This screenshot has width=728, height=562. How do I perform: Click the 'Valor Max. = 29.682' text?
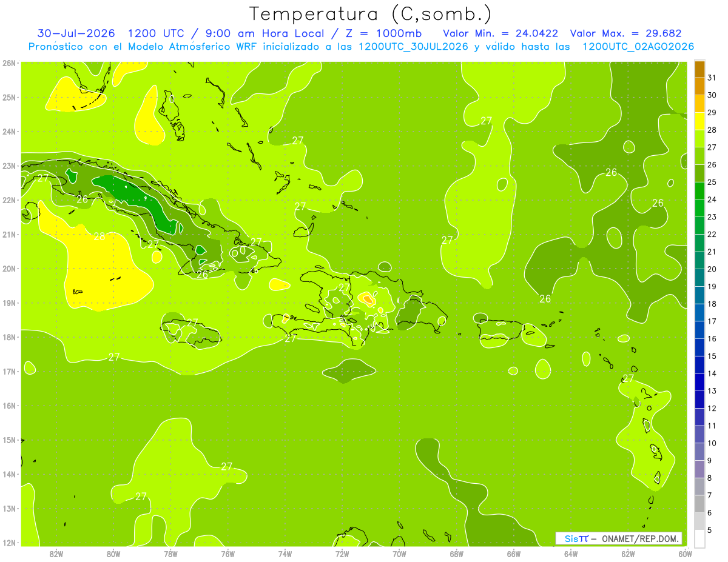626,33
